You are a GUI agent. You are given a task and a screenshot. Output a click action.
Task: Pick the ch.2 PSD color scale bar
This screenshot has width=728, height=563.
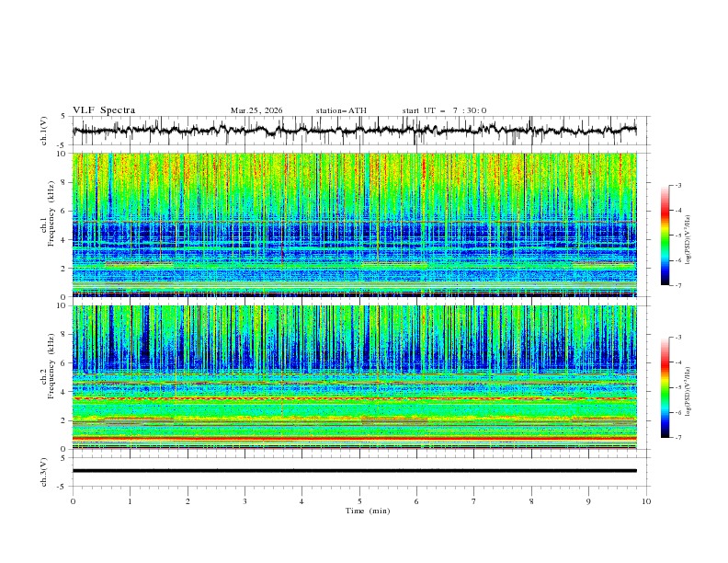tap(665, 387)
